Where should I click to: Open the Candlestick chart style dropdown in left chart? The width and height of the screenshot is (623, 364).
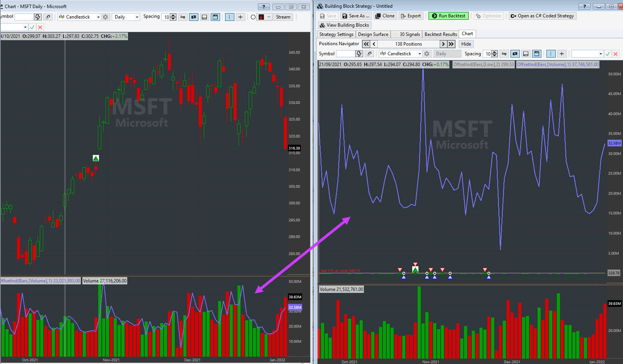point(79,17)
